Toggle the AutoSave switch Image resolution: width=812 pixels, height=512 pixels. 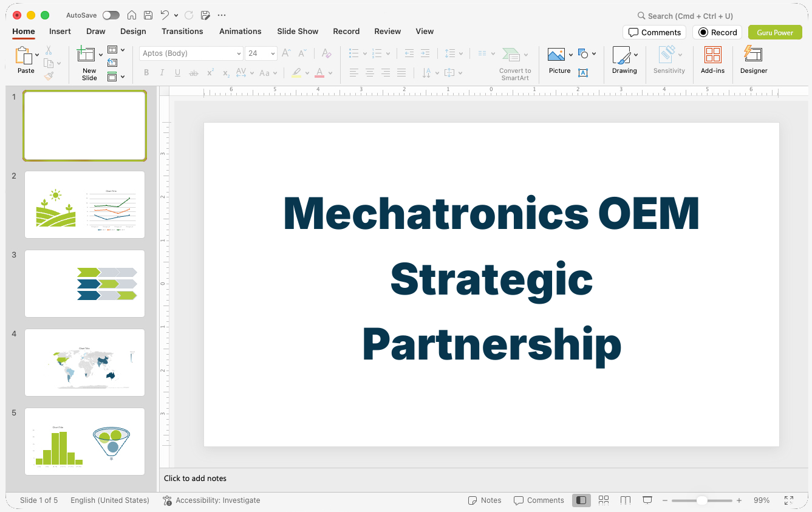tap(111, 15)
